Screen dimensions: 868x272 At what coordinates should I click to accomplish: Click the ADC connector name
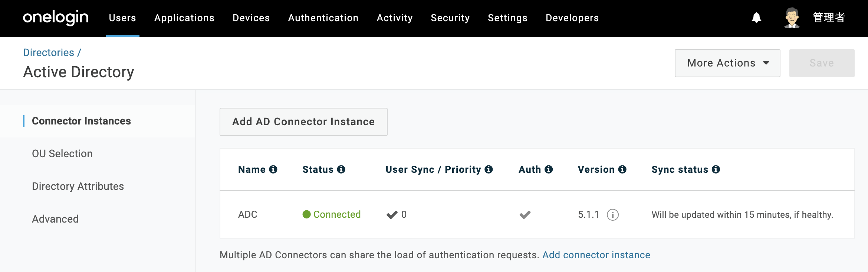coord(248,215)
